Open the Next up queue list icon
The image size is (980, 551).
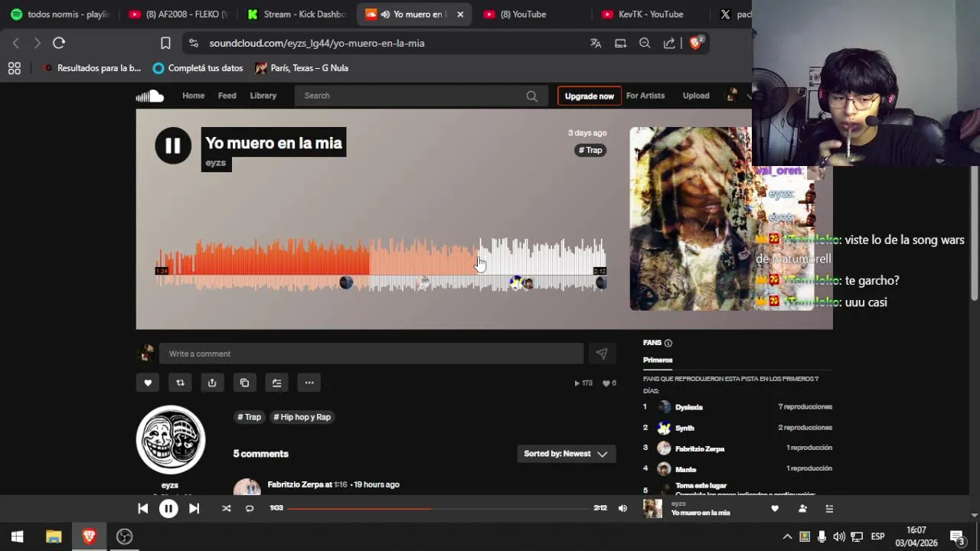pyautogui.click(x=829, y=508)
